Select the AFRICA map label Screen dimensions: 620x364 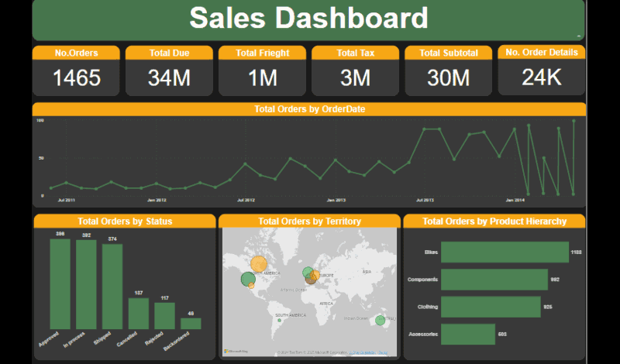(326, 304)
